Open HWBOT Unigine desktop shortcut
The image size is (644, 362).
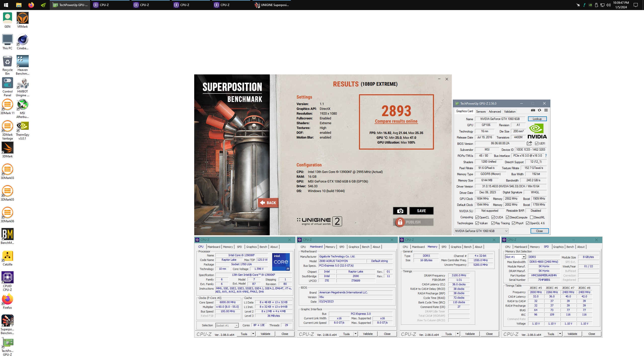(x=22, y=87)
